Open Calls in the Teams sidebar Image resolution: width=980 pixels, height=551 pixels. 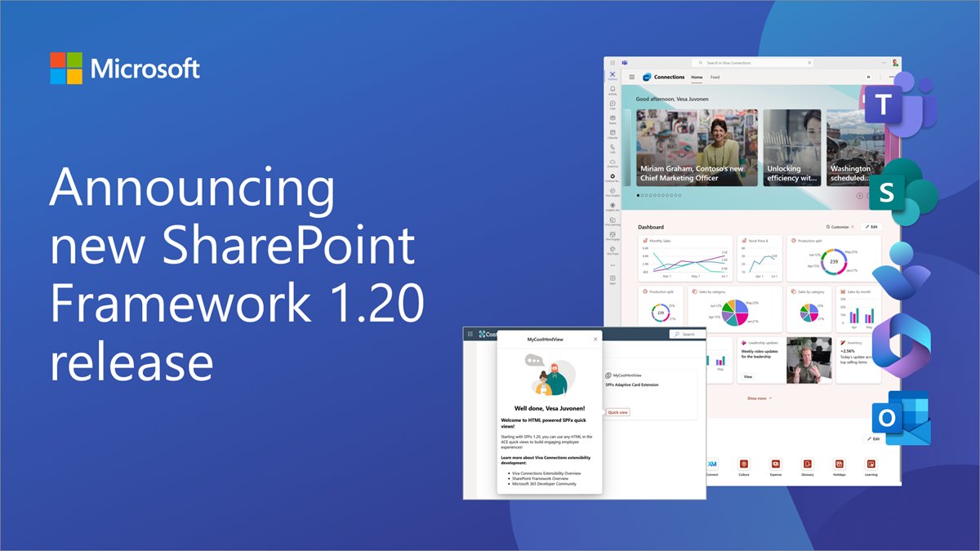(612, 149)
